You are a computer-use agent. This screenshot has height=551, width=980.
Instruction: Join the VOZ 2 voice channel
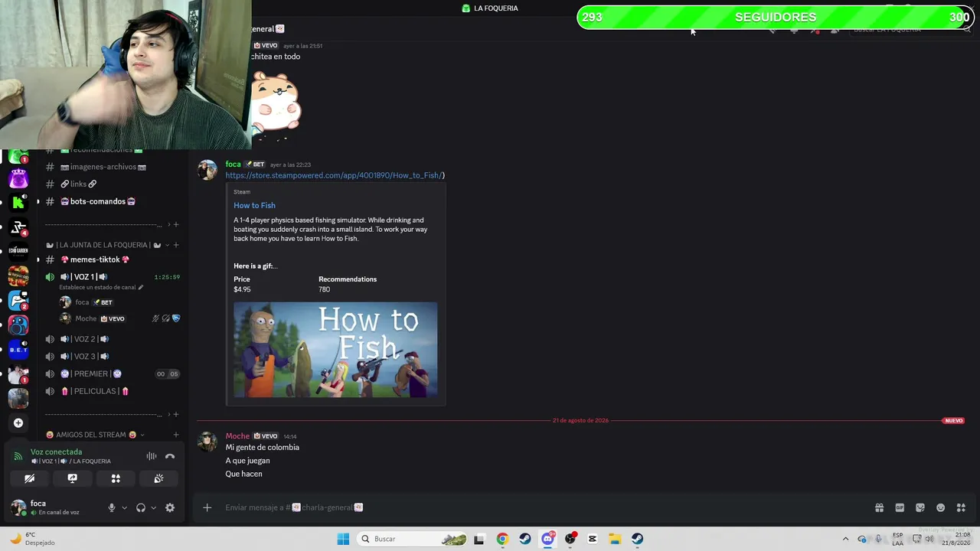(x=113, y=339)
